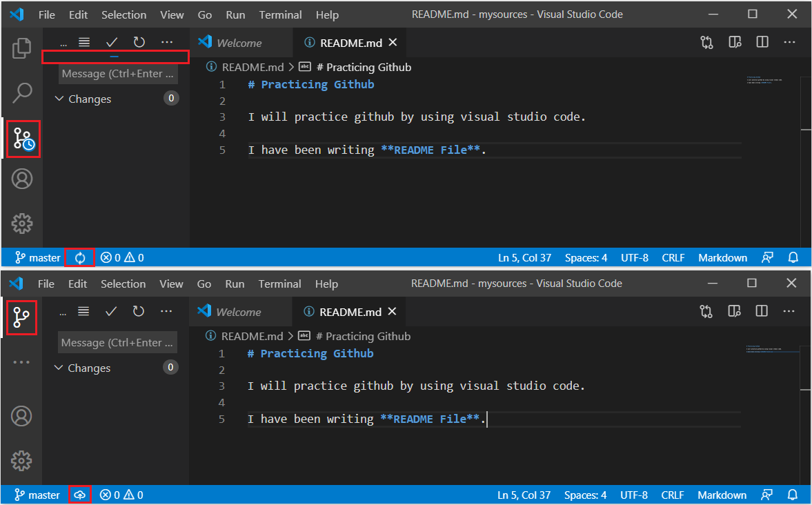Click the Changes count badge, top window
812x505 pixels.
171,99
